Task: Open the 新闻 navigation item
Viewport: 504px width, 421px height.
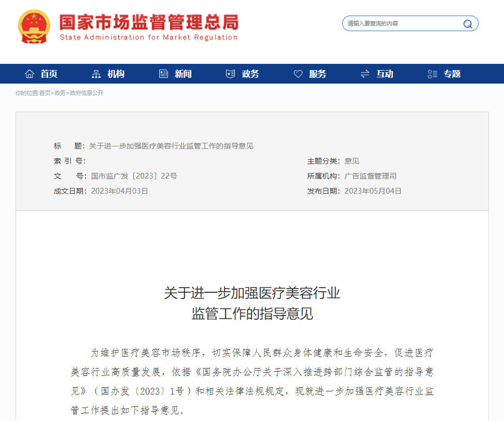Action: [x=183, y=74]
